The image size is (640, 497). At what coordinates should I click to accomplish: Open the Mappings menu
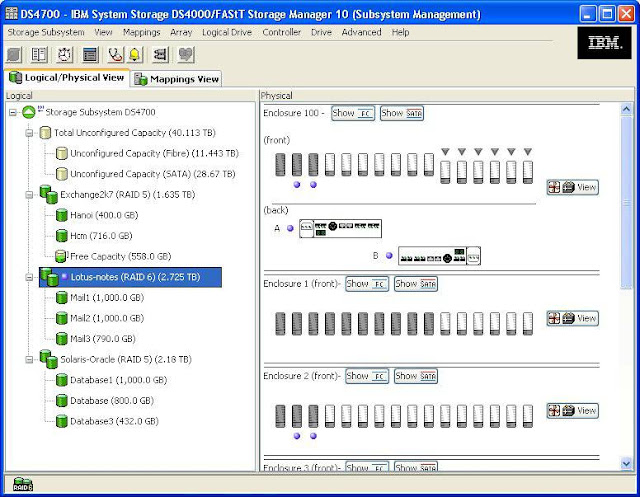coord(142,32)
